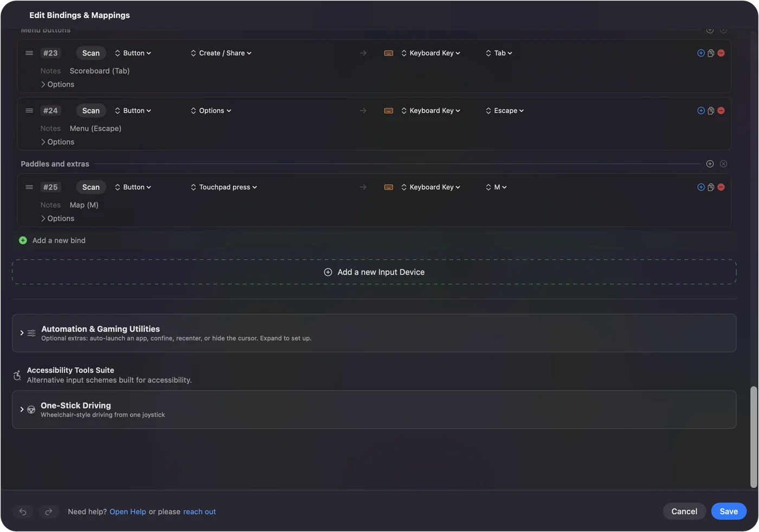This screenshot has height=532, width=759.
Task: Click Add a new bind
Action: (53, 240)
